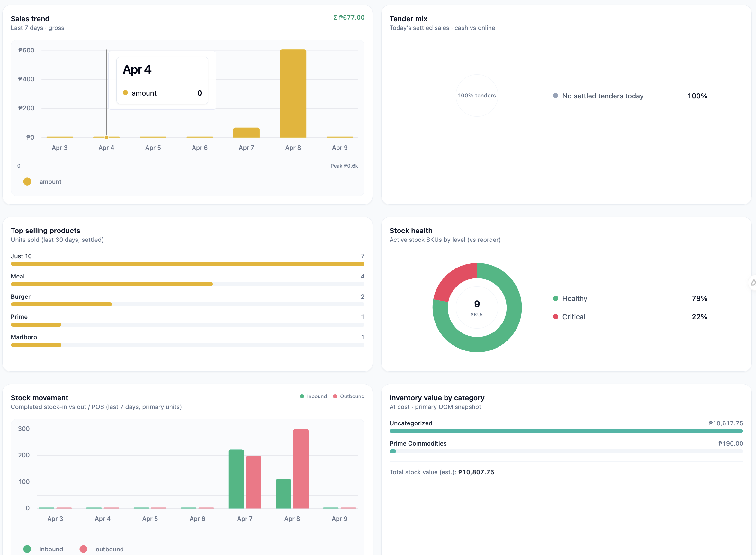Click the Just 10 product progress bar
756x555 pixels.
(x=187, y=264)
